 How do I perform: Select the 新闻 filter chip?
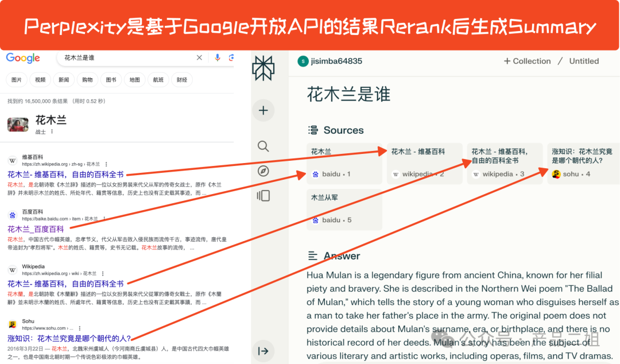tap(64, 80)
